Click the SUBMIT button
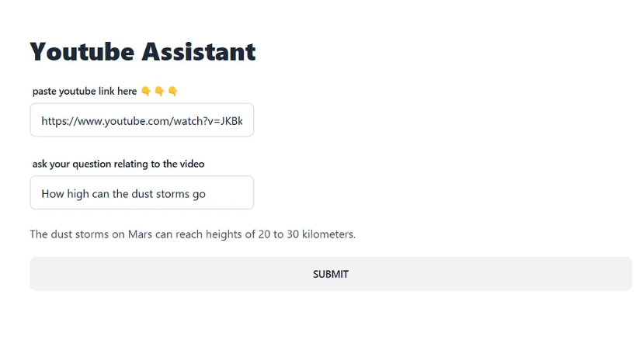The width and height of the screenshot is (636, 364). (331, 274)
